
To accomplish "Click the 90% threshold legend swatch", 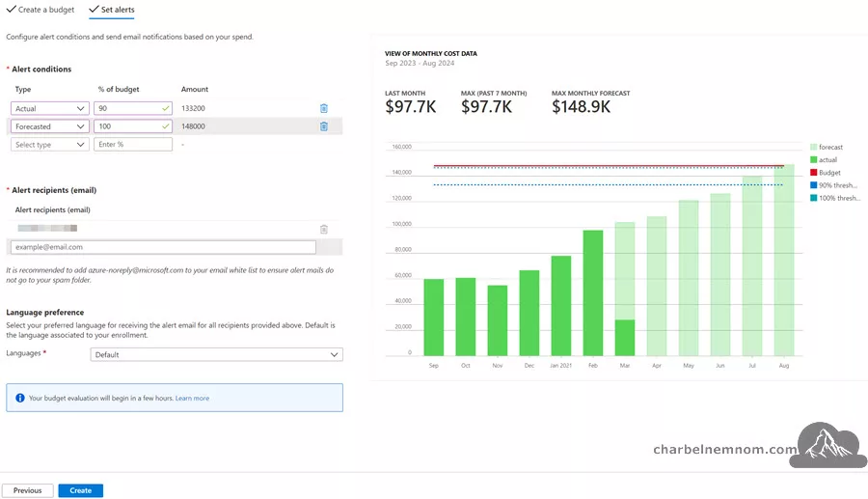I will [813, 185].
